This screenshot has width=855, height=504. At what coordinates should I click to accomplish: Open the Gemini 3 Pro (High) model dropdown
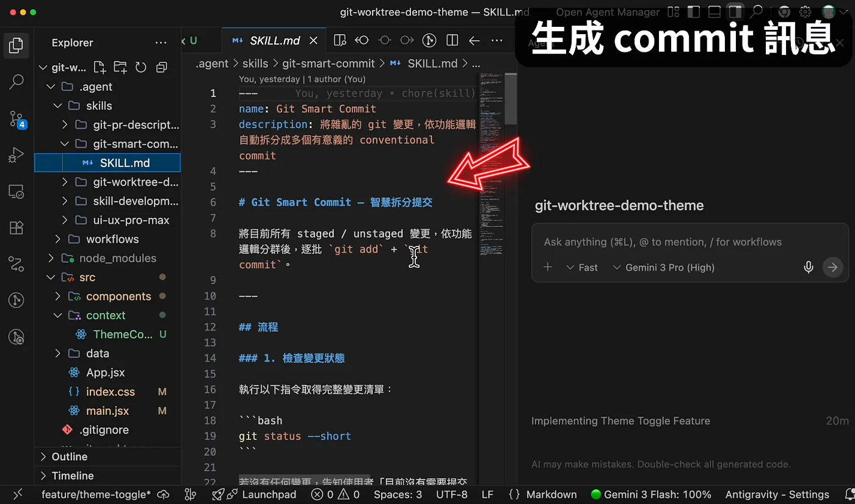(x=663, y=267)
